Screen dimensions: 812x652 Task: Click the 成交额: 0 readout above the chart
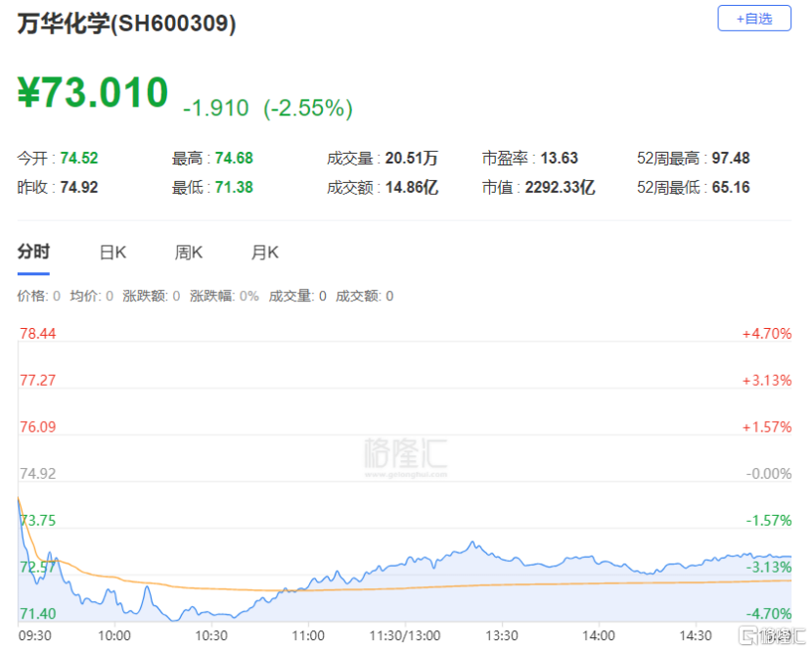pos(365,296)
